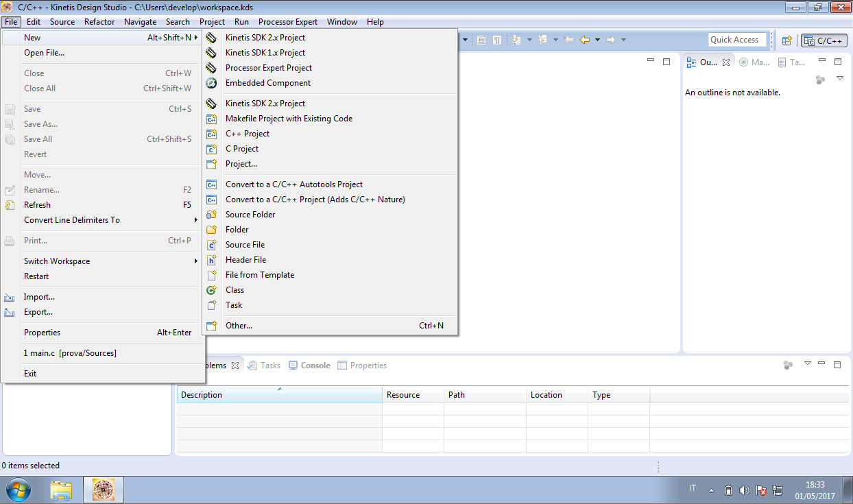This screenshot has height=504, width=853.
Task: Open the Back history dropdown arrow
Action: tap(597, 40)
